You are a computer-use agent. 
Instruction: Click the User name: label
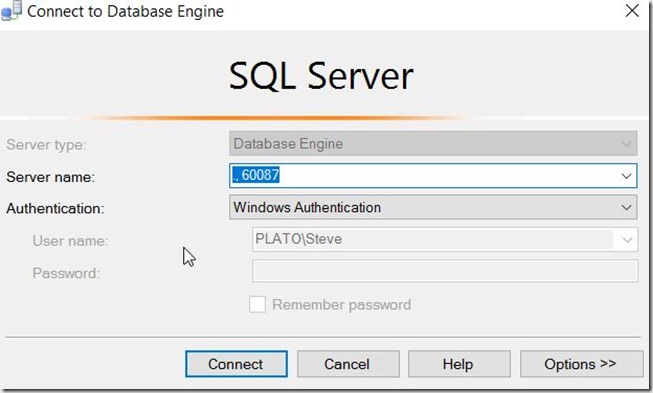[x=70, y=241]
